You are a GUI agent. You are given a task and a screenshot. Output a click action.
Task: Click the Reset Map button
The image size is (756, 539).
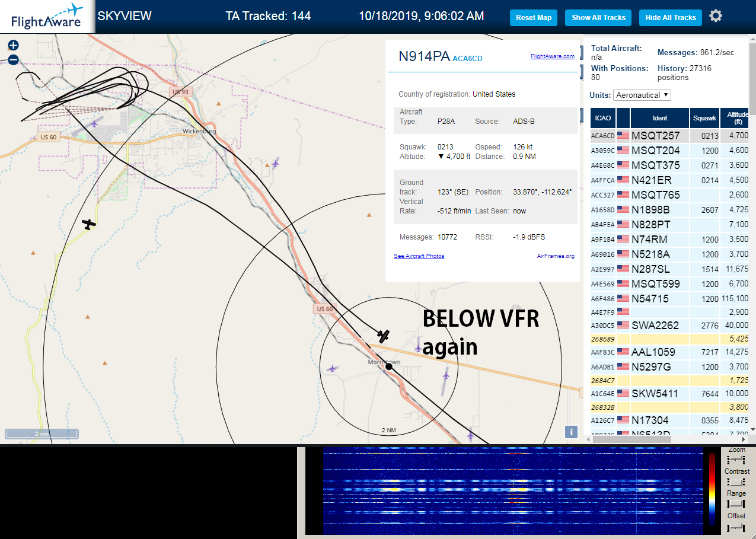(534, 18)
